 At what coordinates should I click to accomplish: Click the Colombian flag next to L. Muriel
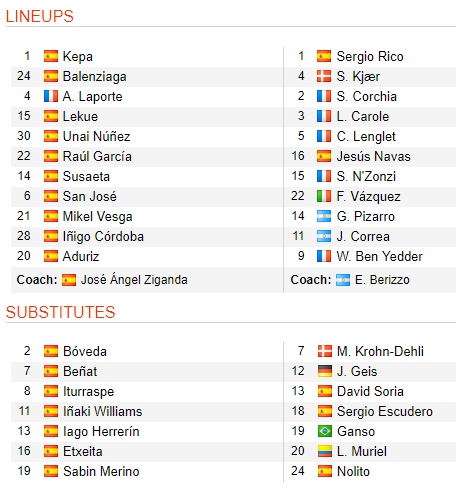click(x=325, y=451)
